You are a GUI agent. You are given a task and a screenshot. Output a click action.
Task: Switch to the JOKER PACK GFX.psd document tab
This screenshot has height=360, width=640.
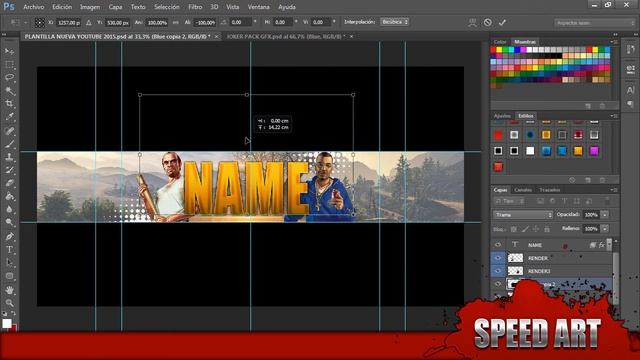(x=286, y=36)
